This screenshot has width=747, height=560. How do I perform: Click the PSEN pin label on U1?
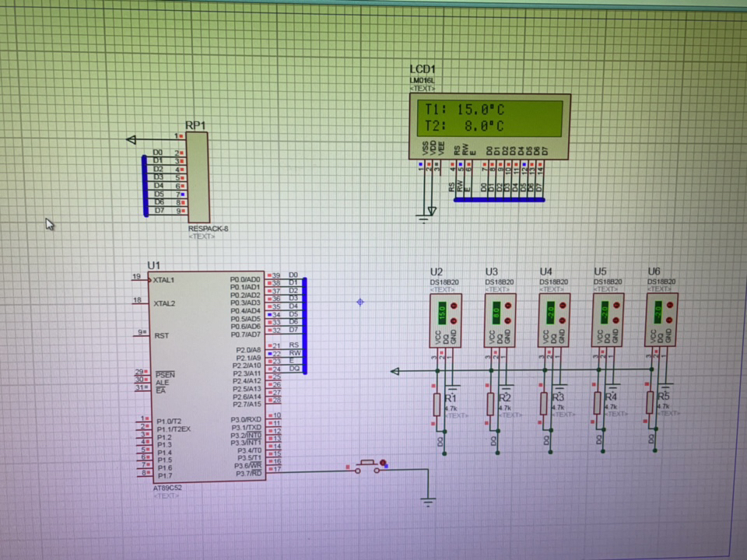(x=165, y=375)
